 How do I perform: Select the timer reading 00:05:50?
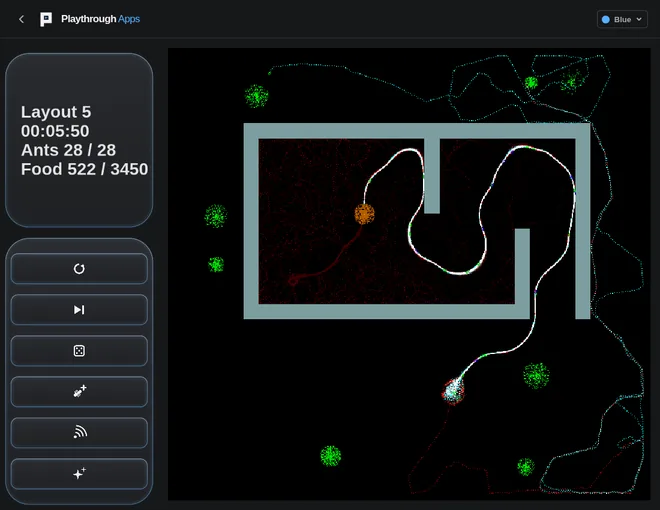pos(55,131)
